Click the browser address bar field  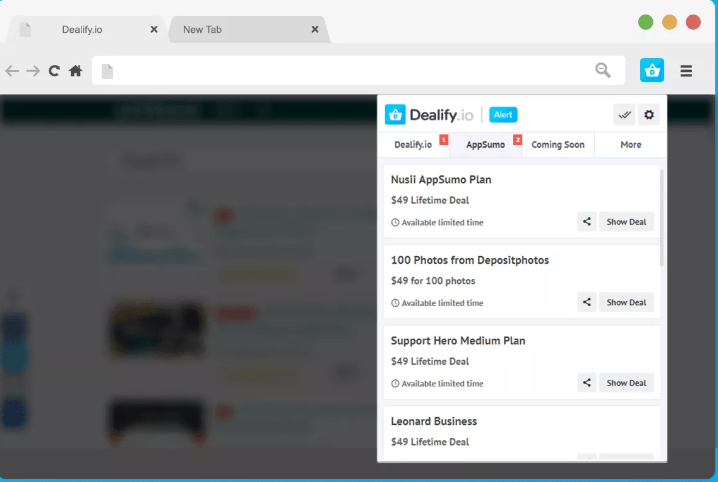point(359,70)
